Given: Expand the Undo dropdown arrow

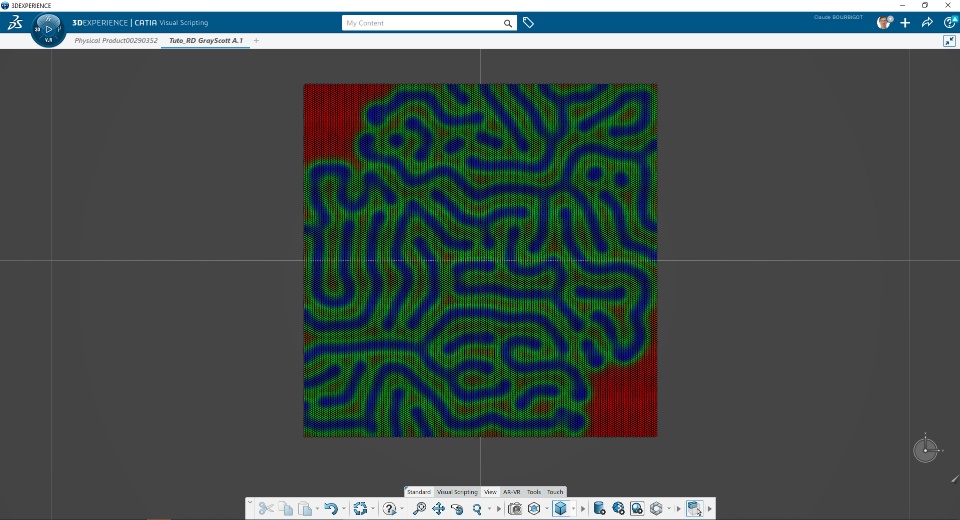Looking at the screenshot, I should tap(343, 509).
